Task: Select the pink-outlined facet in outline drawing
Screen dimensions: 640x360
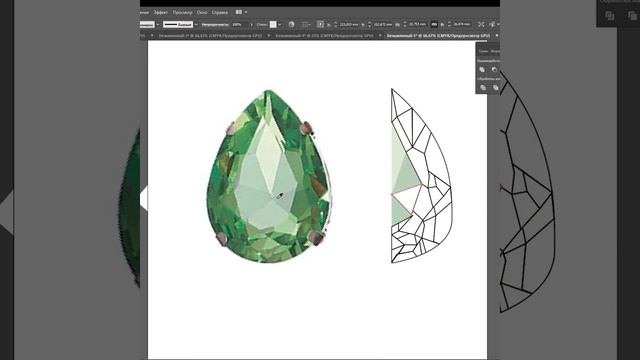Action: click(407, 198)
